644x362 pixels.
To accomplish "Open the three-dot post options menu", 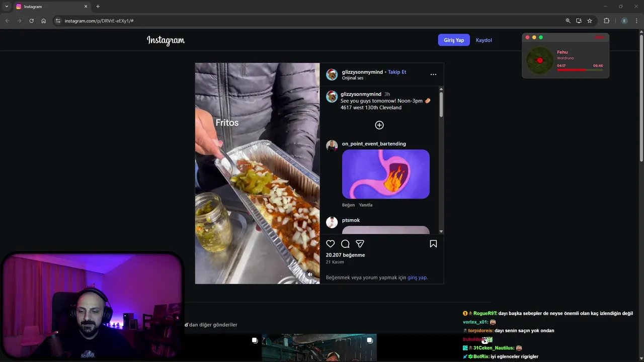I will [433, 74].
